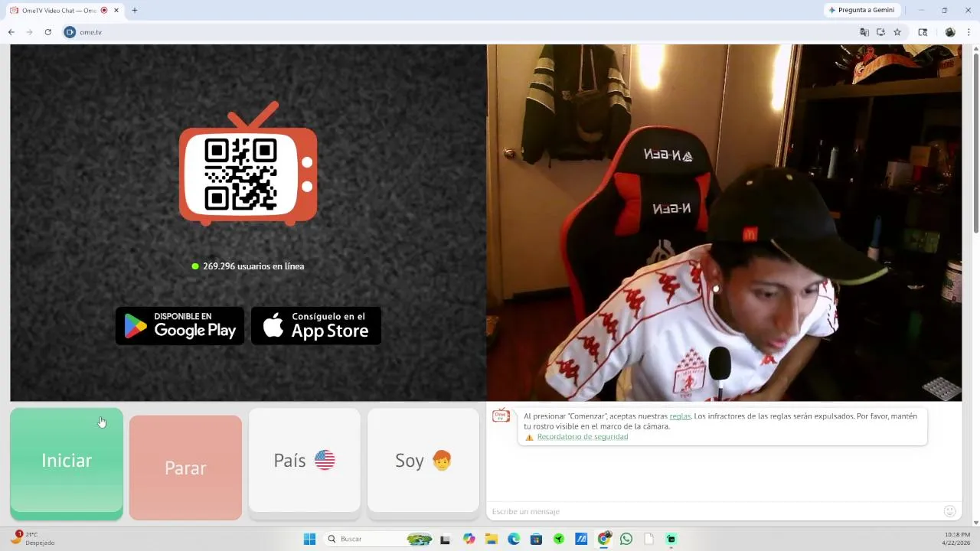The width and height of the screenshot is (980, 551).
Task: Open the App Store download badge
Action: click(316, 326)
